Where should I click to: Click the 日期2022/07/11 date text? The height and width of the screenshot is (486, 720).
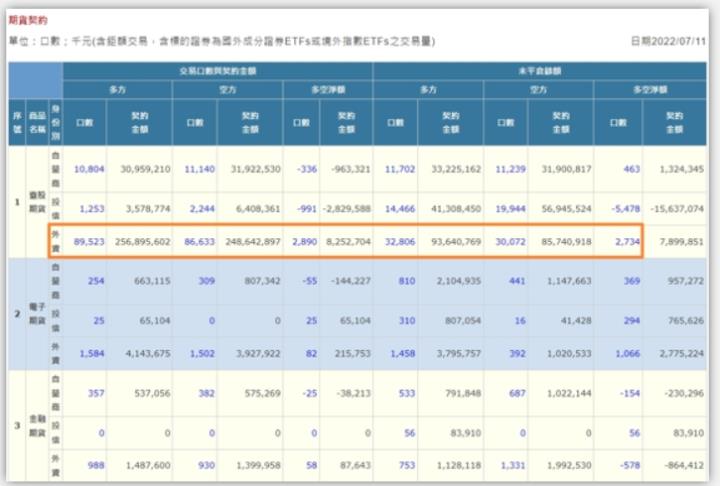[668, 41]
